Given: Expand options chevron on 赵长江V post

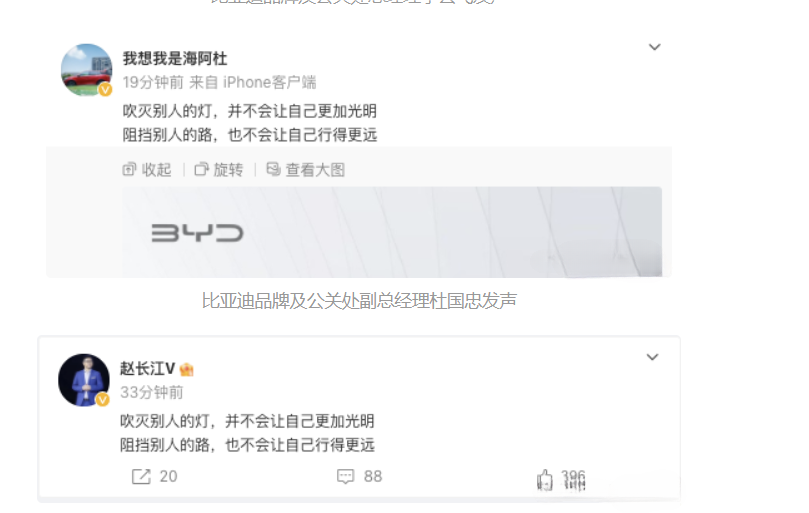Looking at the screenshot, I should pyautogui.click(x=653, y=357).
